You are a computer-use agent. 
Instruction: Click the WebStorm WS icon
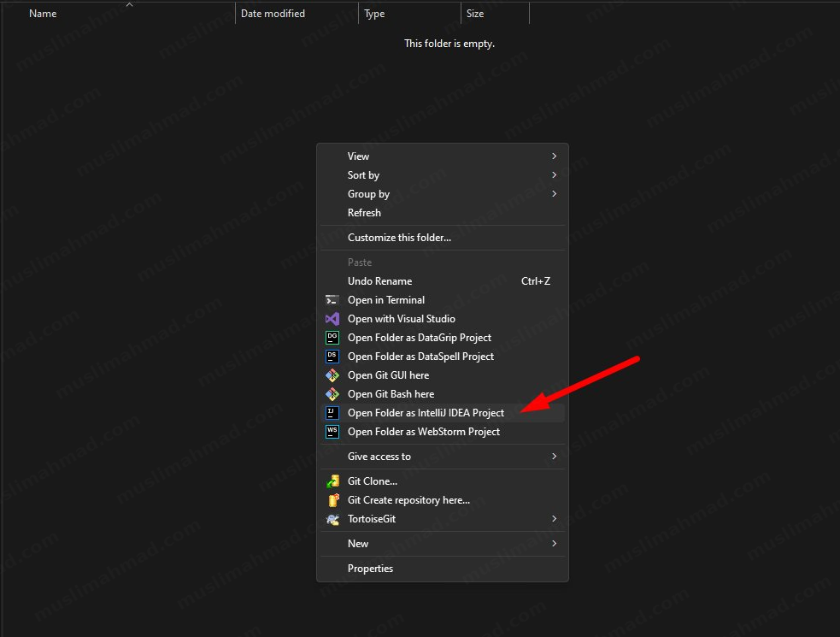coord(332,432)
